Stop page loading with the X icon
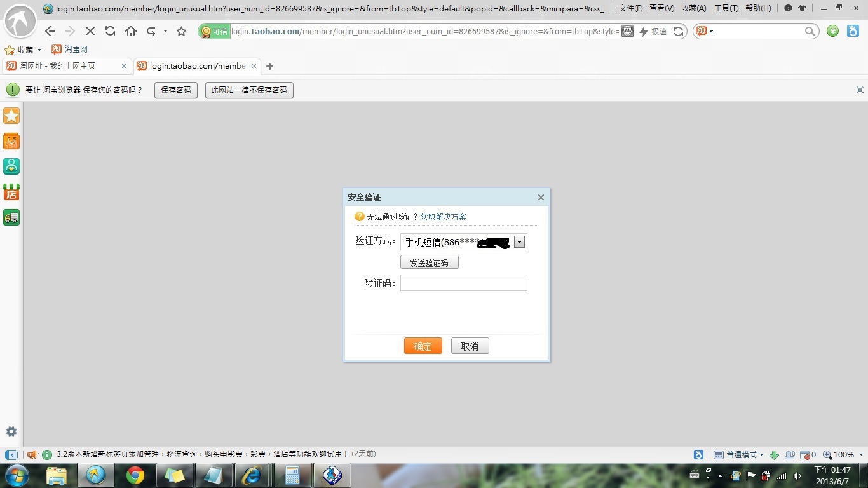 pos(90,31)
